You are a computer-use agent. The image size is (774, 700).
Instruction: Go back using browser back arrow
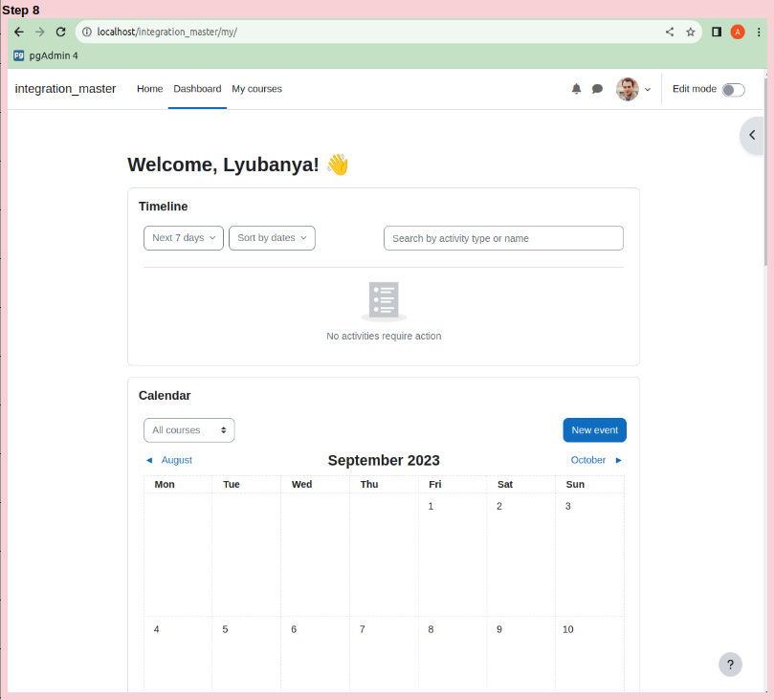19,33
